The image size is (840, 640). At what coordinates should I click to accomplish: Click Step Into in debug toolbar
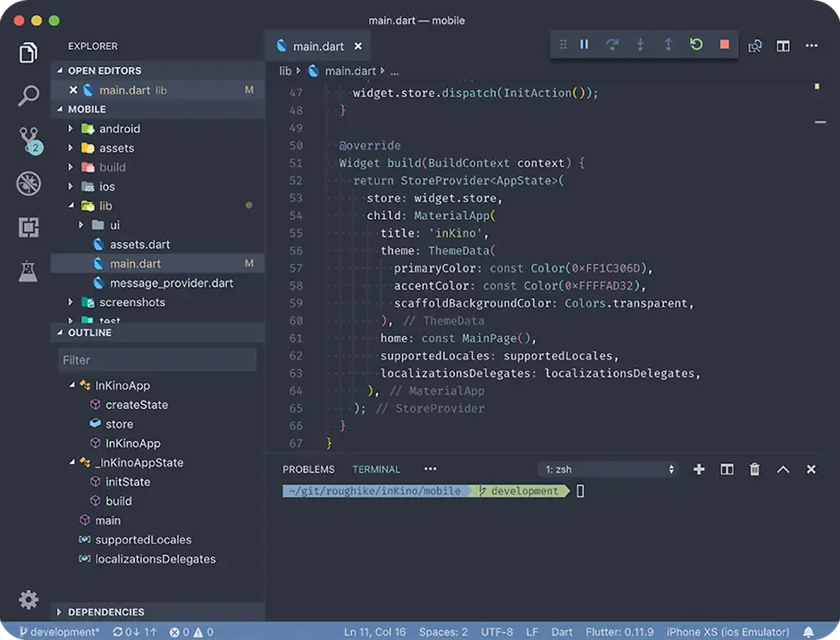[x=640, y=45]
